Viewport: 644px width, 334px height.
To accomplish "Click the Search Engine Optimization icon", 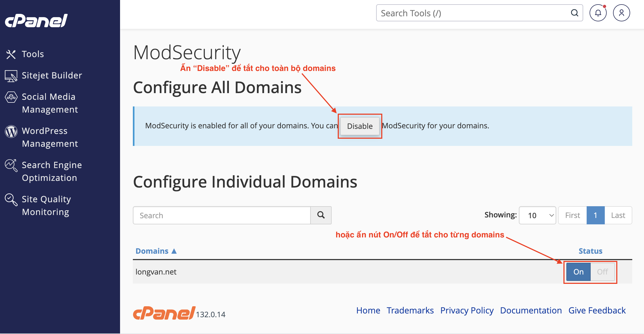I will [11, 166].
